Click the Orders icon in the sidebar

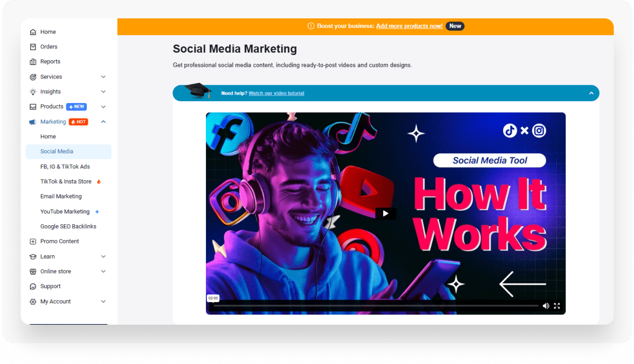33,47
